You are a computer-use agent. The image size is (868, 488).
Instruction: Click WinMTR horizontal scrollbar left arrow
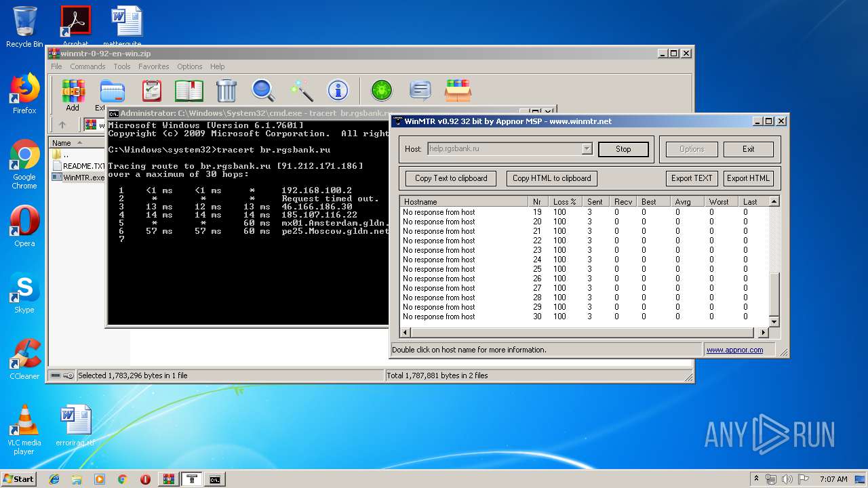[406, 332]
